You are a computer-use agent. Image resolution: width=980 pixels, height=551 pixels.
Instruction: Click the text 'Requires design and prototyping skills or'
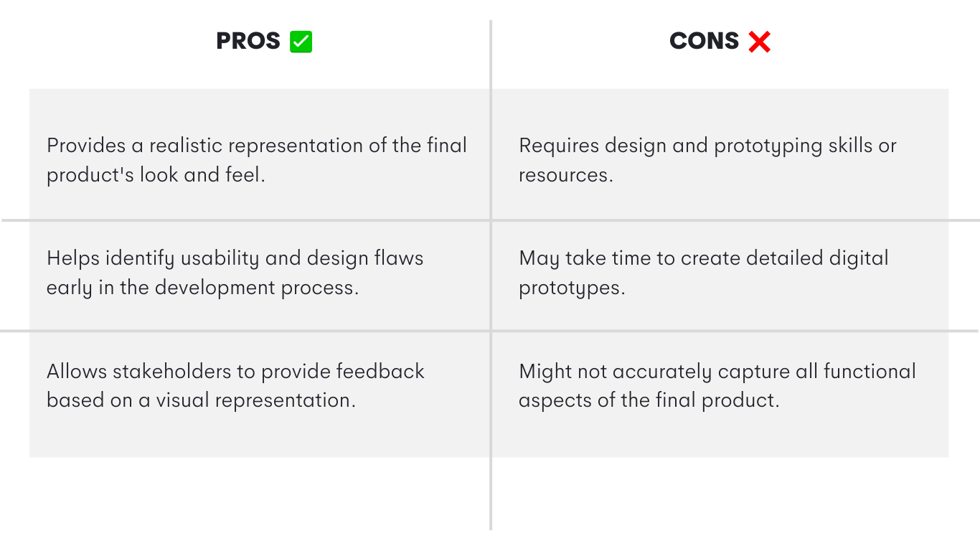point(708,146)
